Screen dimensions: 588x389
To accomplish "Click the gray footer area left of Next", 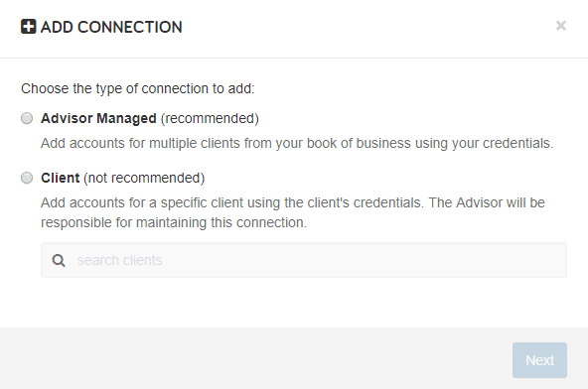I will [x=255, y=360].
